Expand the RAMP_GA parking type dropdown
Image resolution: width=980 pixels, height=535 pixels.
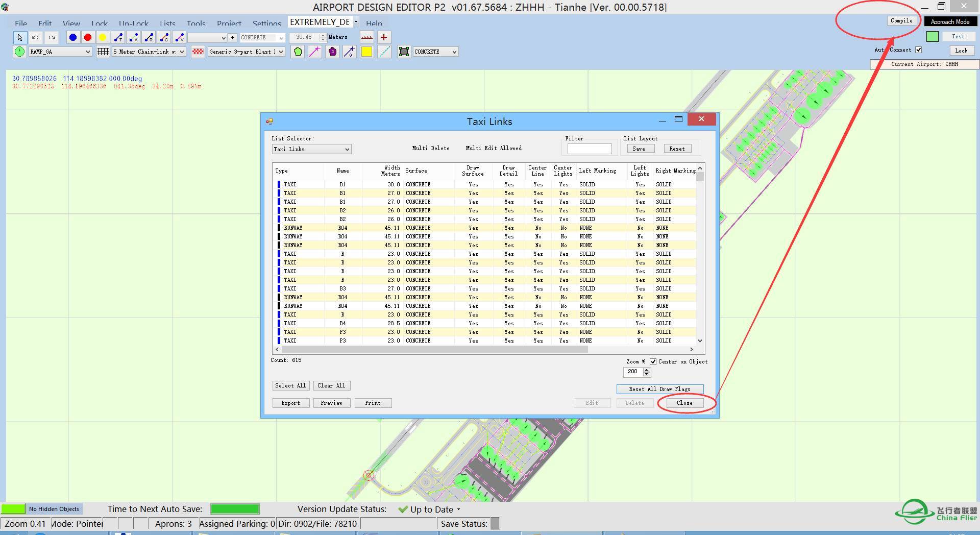60,52
